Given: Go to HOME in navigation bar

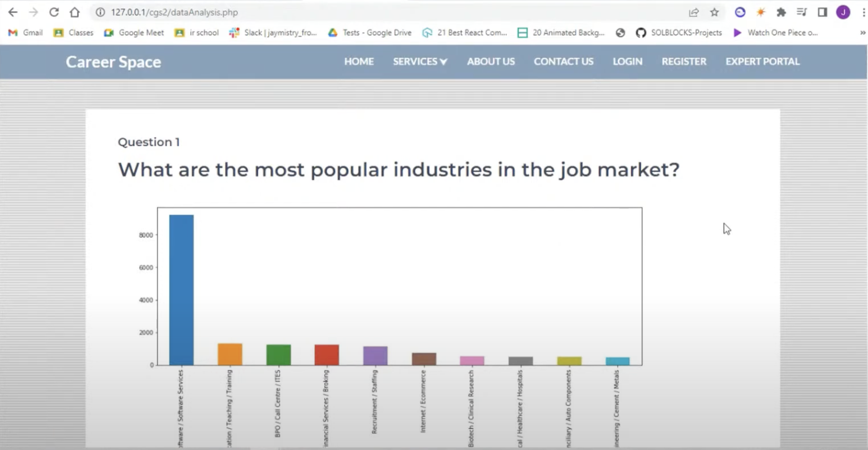Looking at the screenshot, I should pos(359,61).
